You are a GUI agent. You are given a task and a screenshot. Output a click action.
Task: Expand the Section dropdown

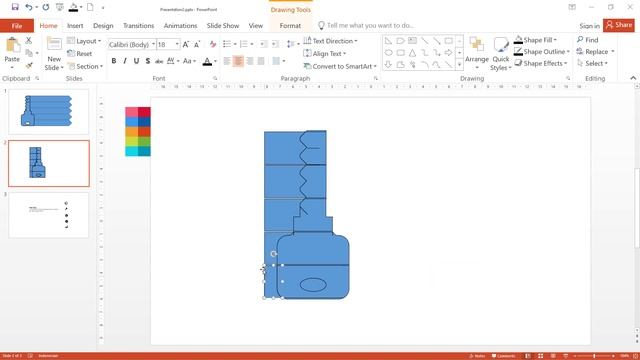click(85, 66)
